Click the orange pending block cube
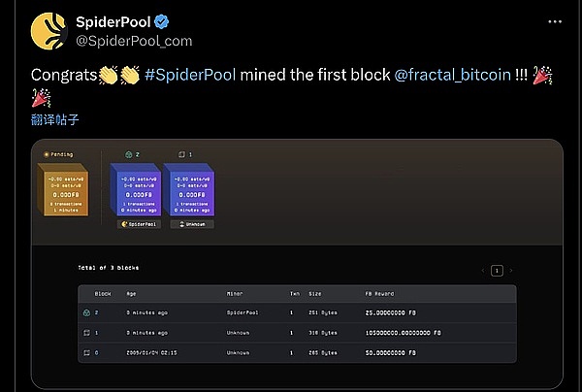Screen dimensions: 582x392 tap(63, 190)
